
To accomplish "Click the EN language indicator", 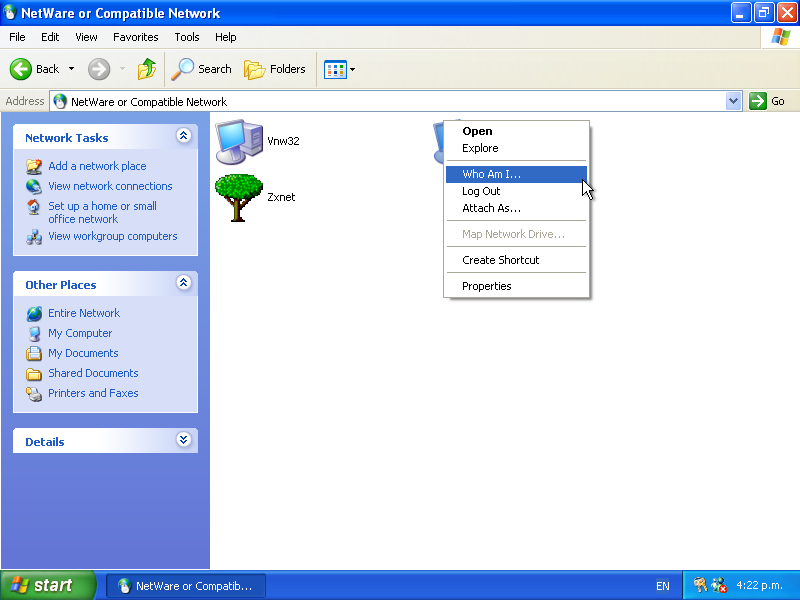I will [662, 586].
